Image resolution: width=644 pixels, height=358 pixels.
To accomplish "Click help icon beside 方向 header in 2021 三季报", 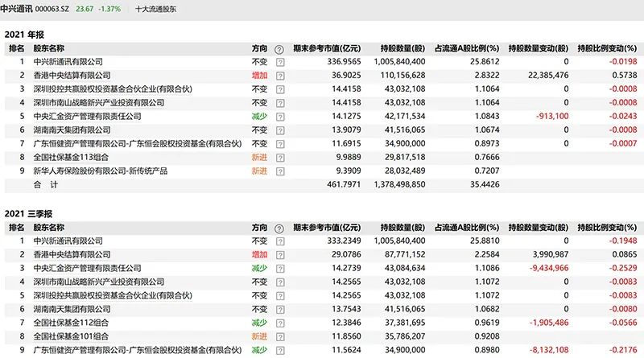I will [x=279, y=228].
